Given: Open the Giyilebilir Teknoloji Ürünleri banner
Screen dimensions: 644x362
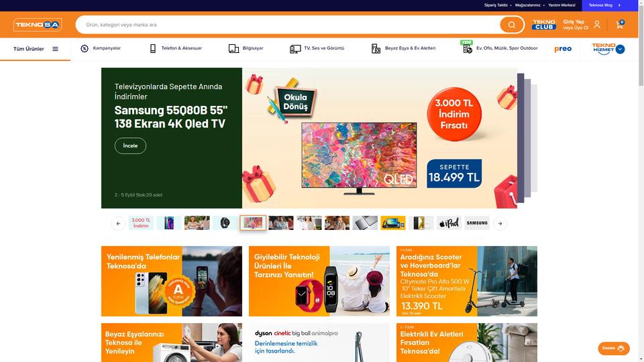Looking at the screenshot, I should tap(319, 281).
